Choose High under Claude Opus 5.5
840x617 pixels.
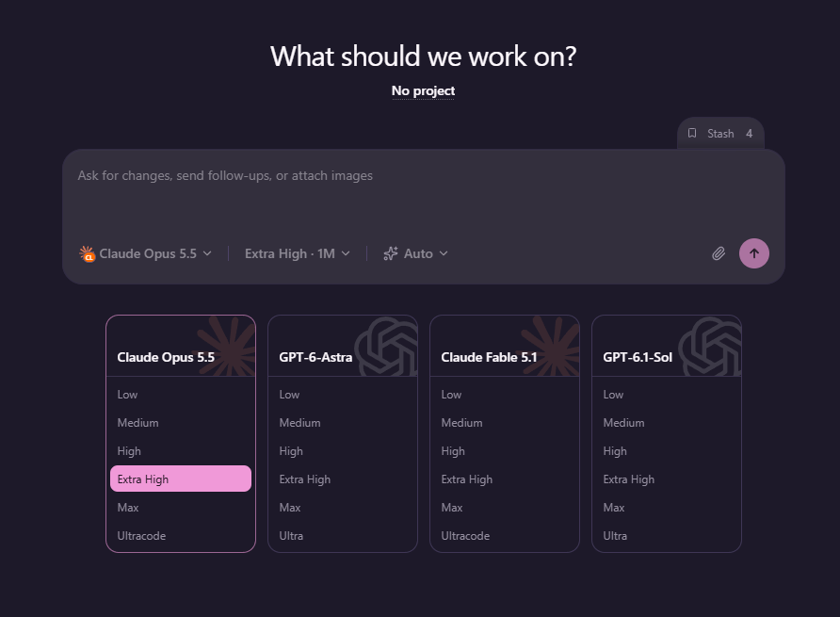click(181, 451)
